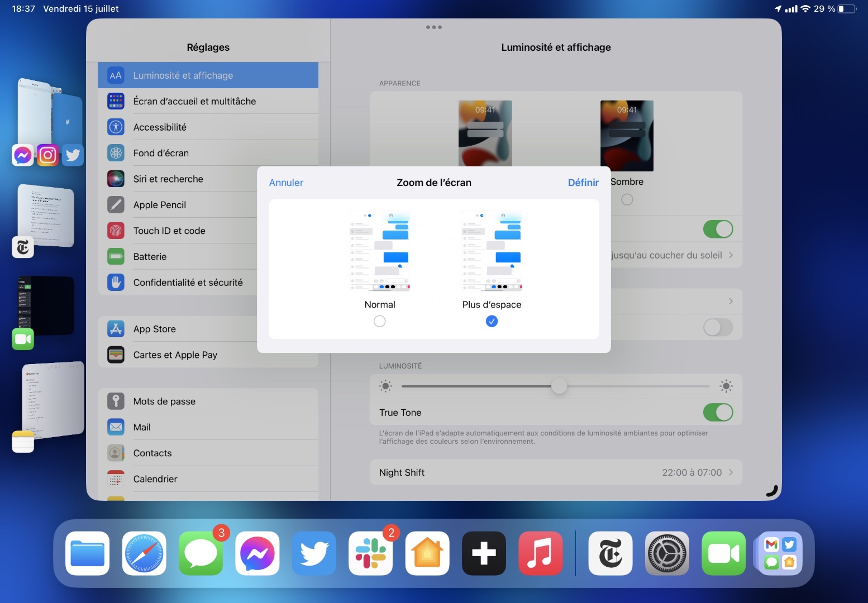Open Files app in the dock
The image size is (868, 603).
(x=88, y=553)
